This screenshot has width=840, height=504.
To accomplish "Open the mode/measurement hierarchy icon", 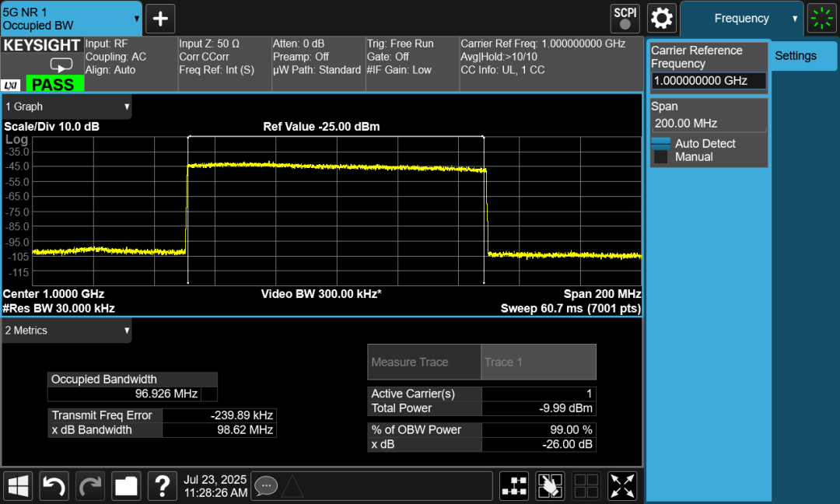I will click(514, 486).
